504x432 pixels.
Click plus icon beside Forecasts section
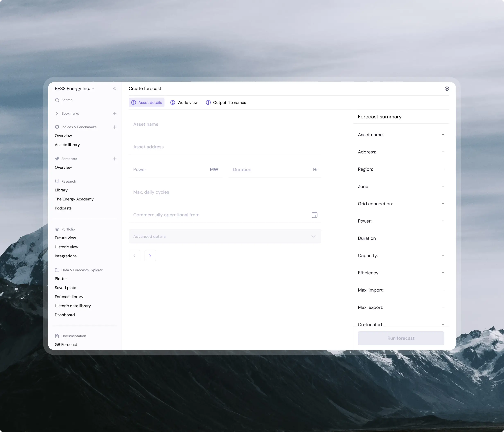click(x=115, y=159)
